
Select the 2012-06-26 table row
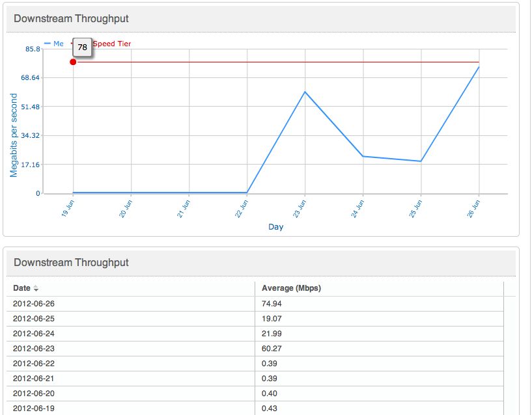[x=255, y=304]
